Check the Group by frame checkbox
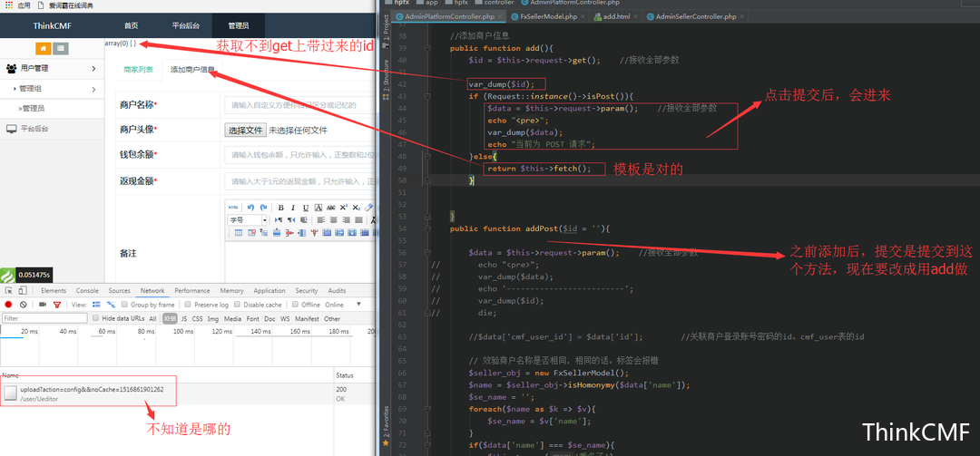Viewport: 980px width, 456px height. (x=124, y=305)
